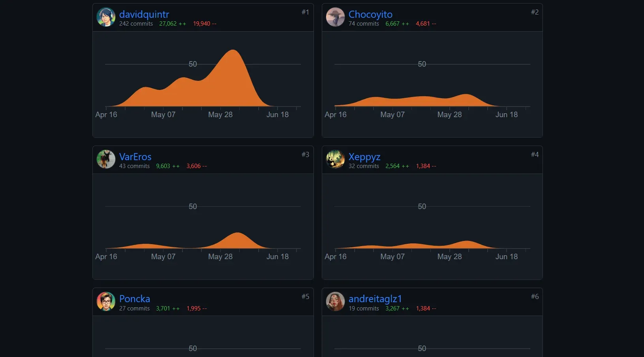The width and height of the screenshot is (644, 357).
Task: Open Poncka's profile avatar
Action: (x=106, y=302)
